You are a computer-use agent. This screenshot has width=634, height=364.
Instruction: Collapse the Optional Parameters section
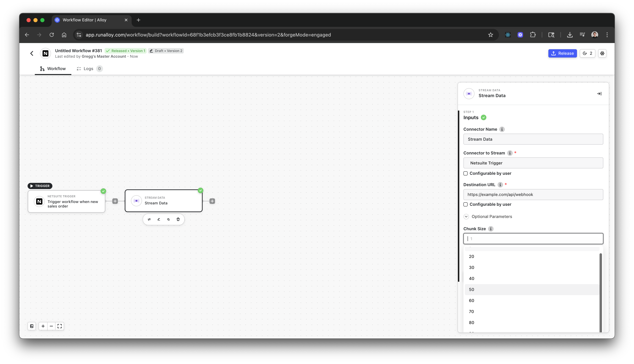pyautogui.click(x=466, y=216)
